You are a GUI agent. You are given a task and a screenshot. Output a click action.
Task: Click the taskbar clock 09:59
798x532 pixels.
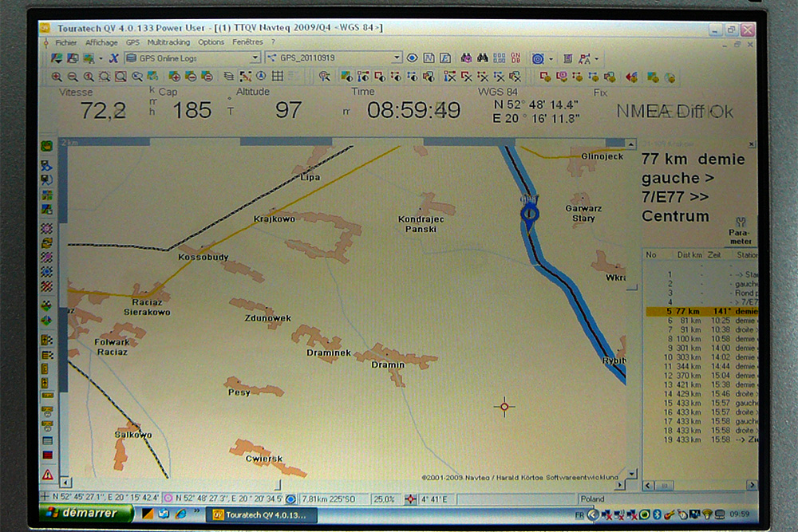(x=740, y=514)
